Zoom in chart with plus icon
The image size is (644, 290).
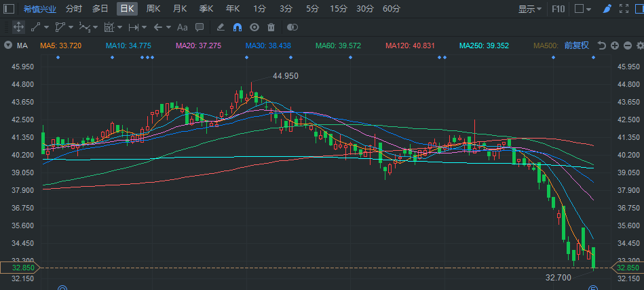(614, 46)
